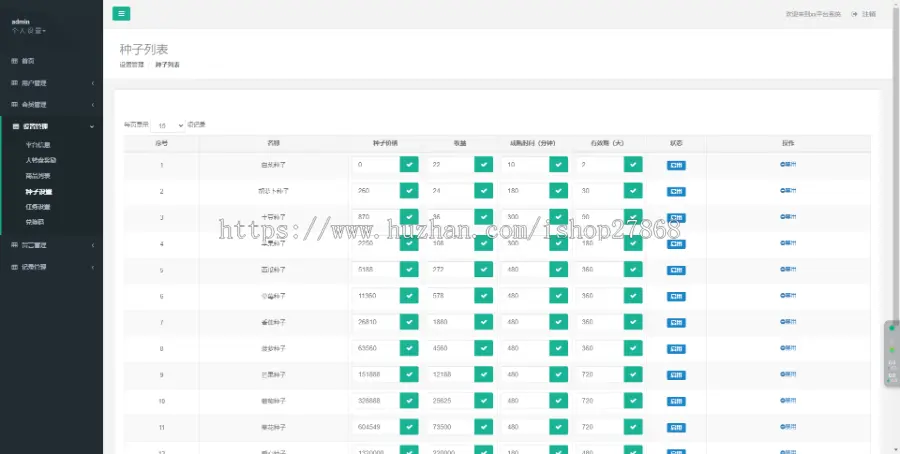The height and width of the screenshot is (454, 900).
Task: Confirm seed price 328888 in row 10
Action: pyautogui.click(x=409, y=400)
